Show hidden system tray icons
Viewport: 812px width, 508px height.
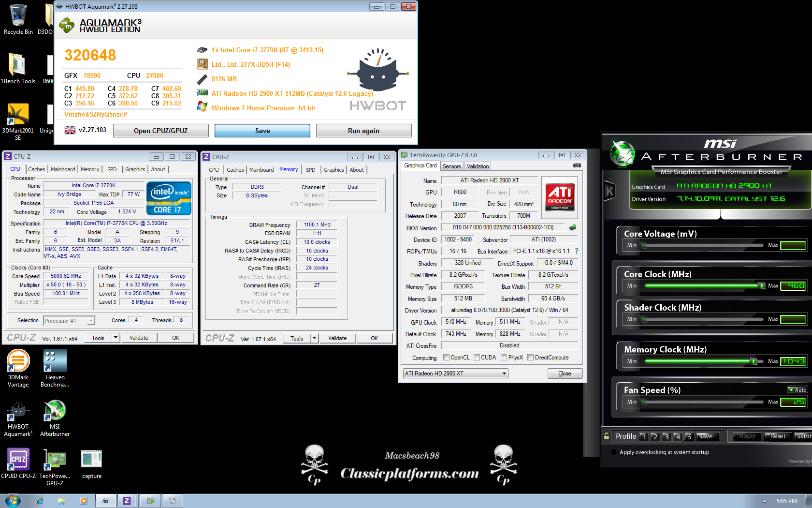[764, 501]
